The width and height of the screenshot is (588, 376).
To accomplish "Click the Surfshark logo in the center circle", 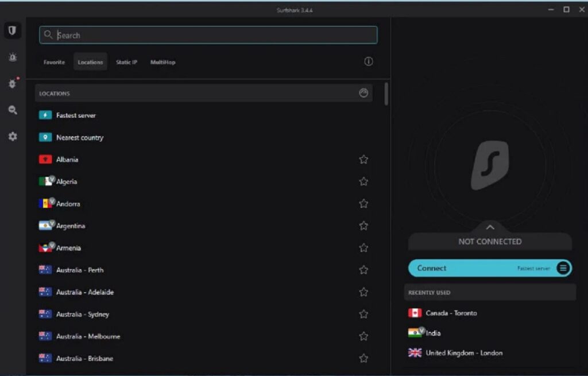I will 490,165.
